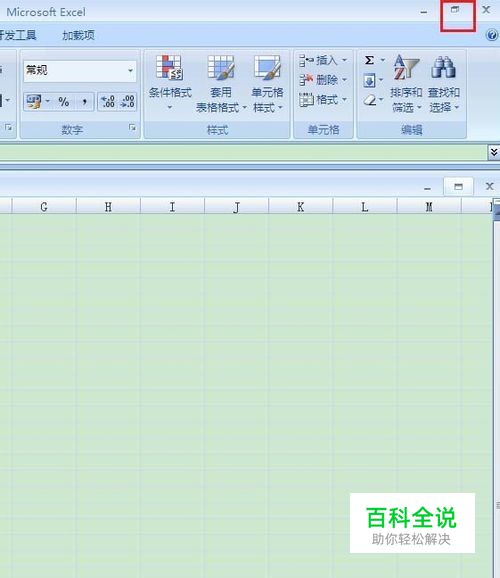Select column J header
The image size is (500, 578).
236,207
